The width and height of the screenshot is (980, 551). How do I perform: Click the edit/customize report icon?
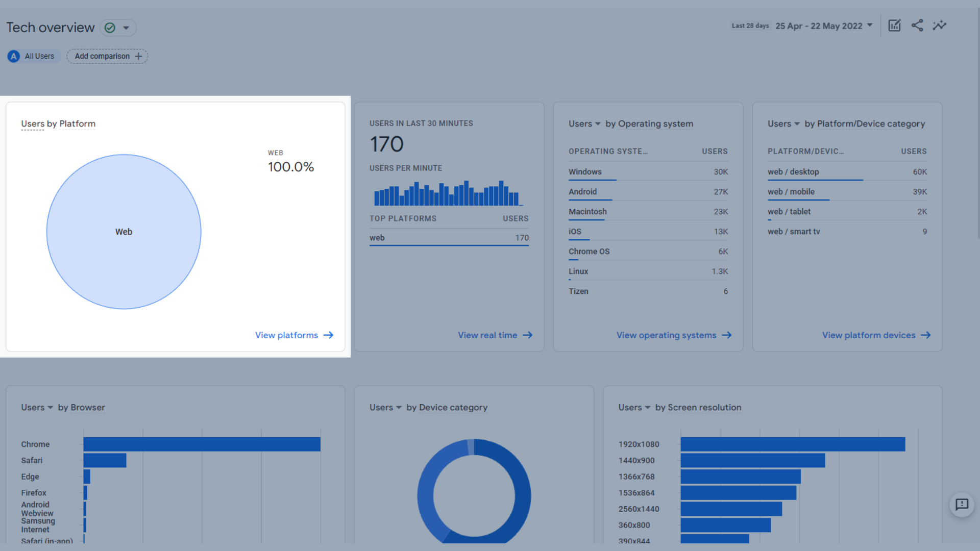pyautogui.click(x=894, y=26)
